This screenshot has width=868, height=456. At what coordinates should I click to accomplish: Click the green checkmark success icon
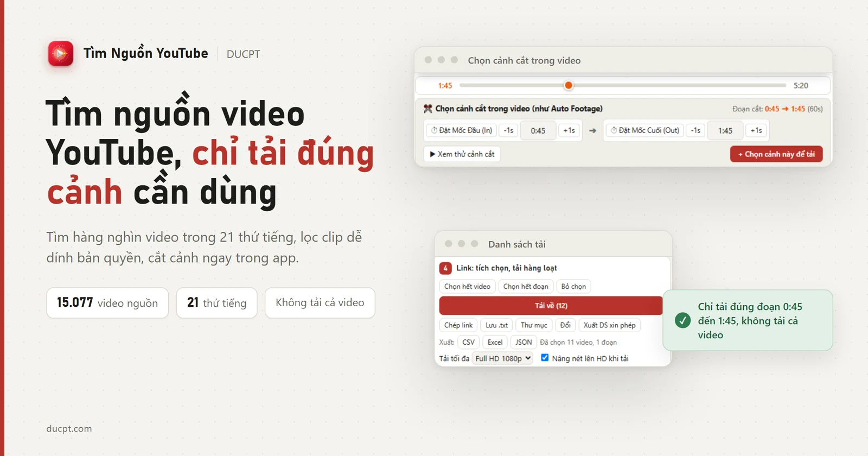682,320
